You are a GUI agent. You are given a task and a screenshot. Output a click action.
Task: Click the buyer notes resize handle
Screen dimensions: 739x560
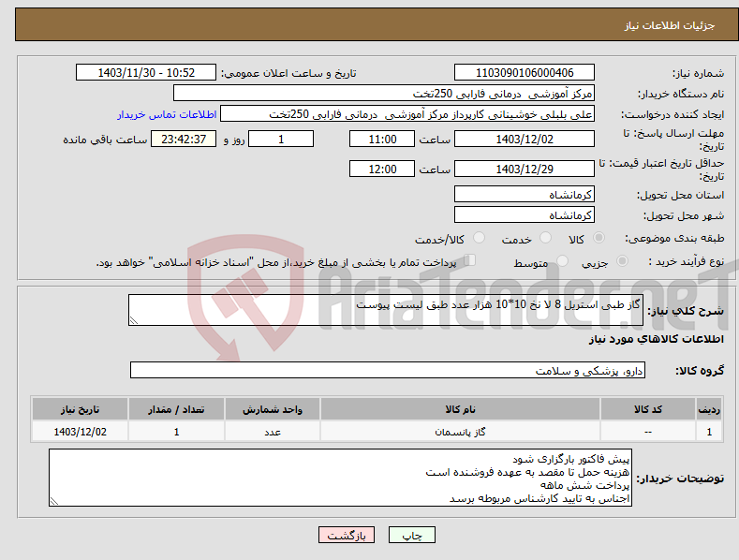coord(54,502)
